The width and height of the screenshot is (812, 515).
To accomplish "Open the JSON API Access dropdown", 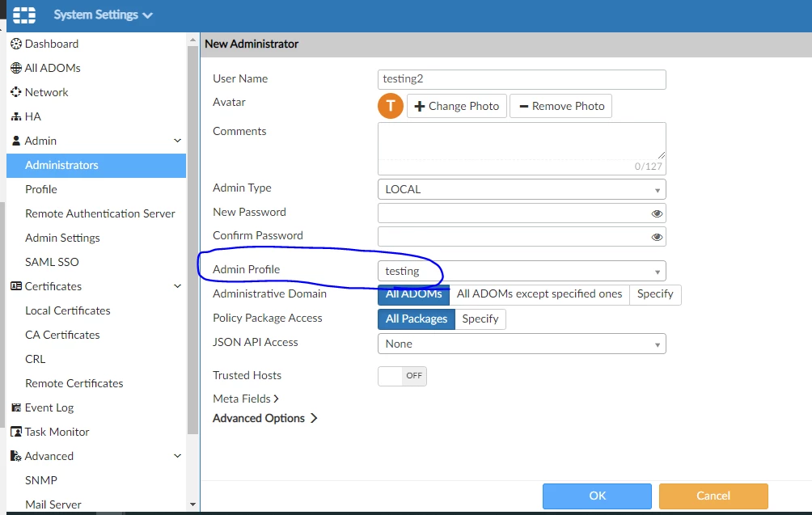I will pyautogui.click(x=522, y=344).
